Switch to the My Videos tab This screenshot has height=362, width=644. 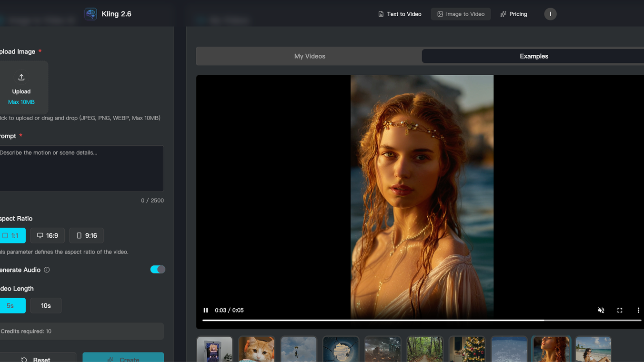pos(310,56)
